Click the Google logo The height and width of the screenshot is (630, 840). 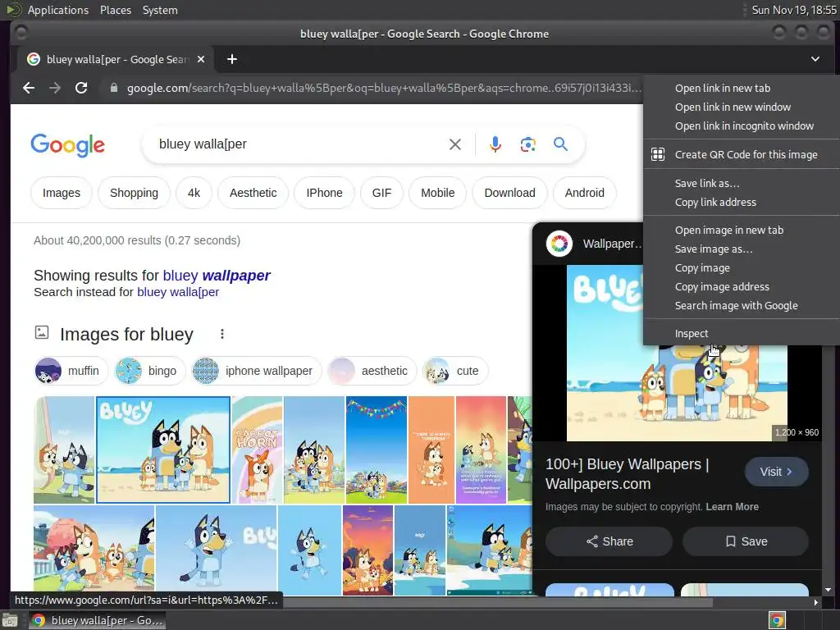67,144
